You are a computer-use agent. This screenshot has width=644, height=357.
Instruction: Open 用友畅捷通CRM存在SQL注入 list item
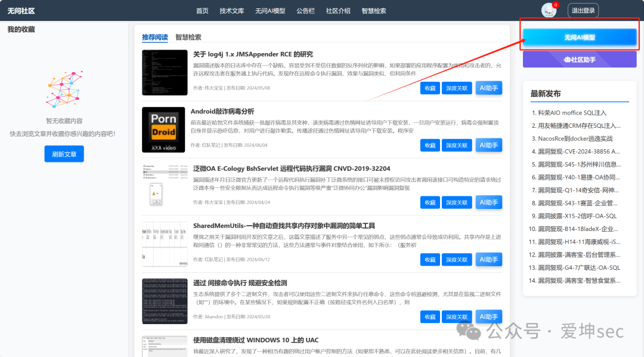579,125
